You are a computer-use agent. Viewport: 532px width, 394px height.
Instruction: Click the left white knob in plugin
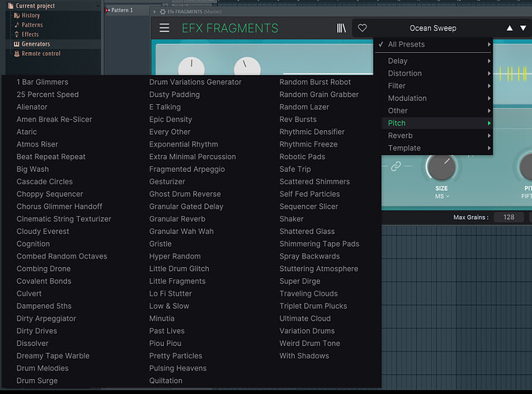pyautogui.click(x=192, y=66)
